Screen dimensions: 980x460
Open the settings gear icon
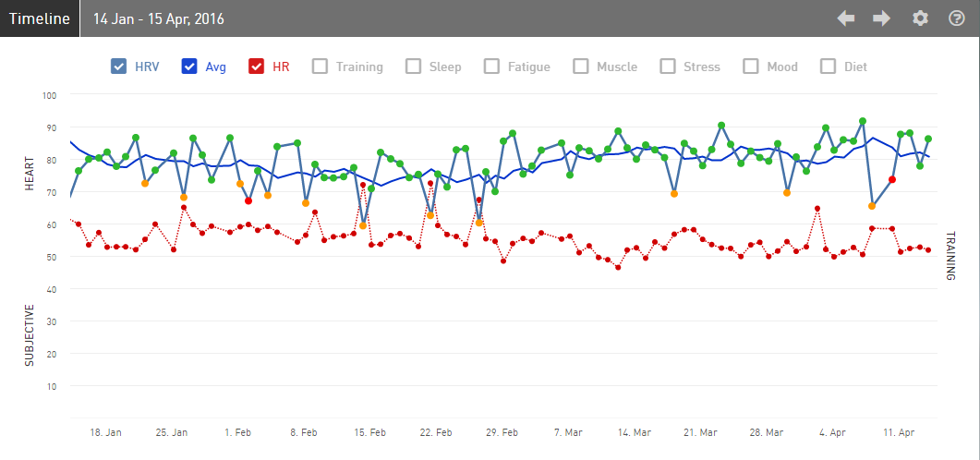pyautogui.click(x=920, y=18)
